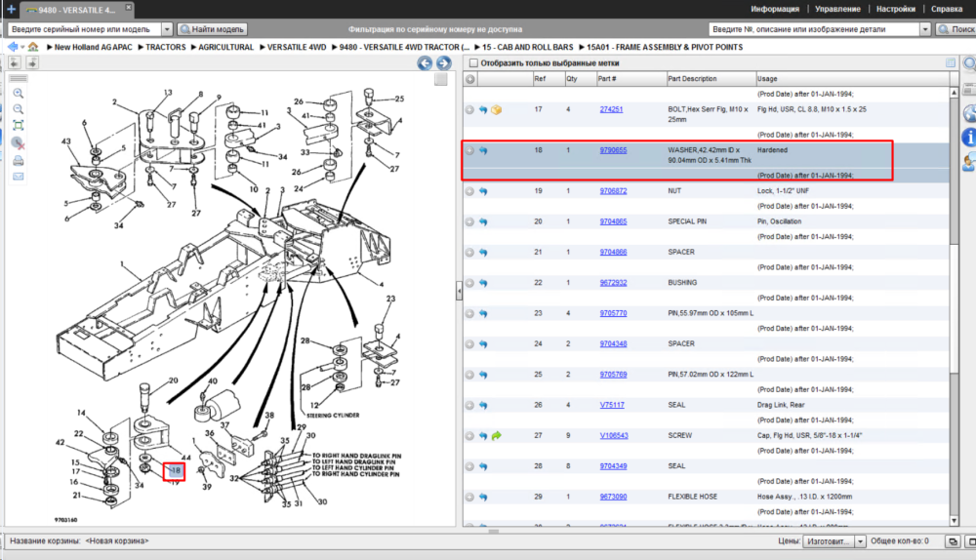Image resolution: width=976 pixels, height=560 pixels.
Task: Click the Найти модель button
Action: [x=212, y=29]
